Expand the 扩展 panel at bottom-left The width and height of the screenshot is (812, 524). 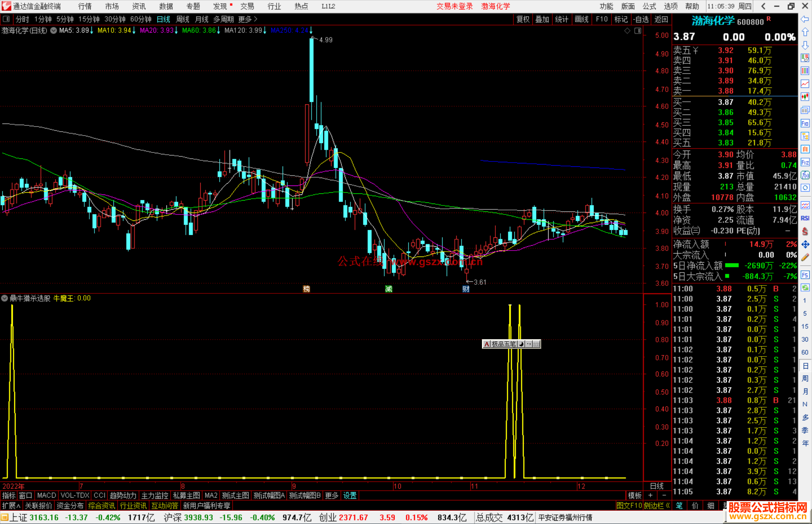coord(11,506)
